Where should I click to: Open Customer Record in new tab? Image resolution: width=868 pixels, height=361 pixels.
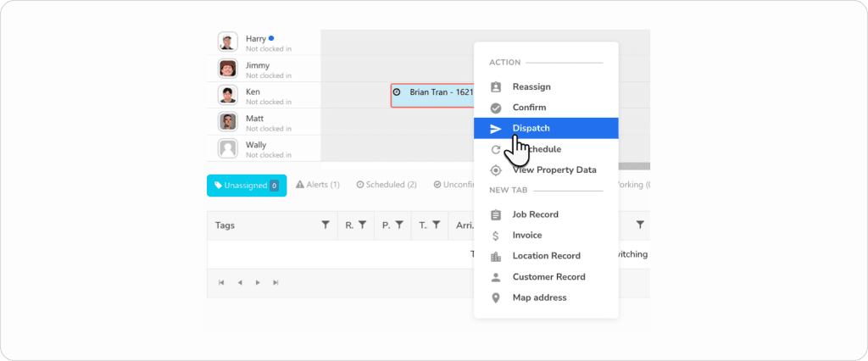point(546,277)
